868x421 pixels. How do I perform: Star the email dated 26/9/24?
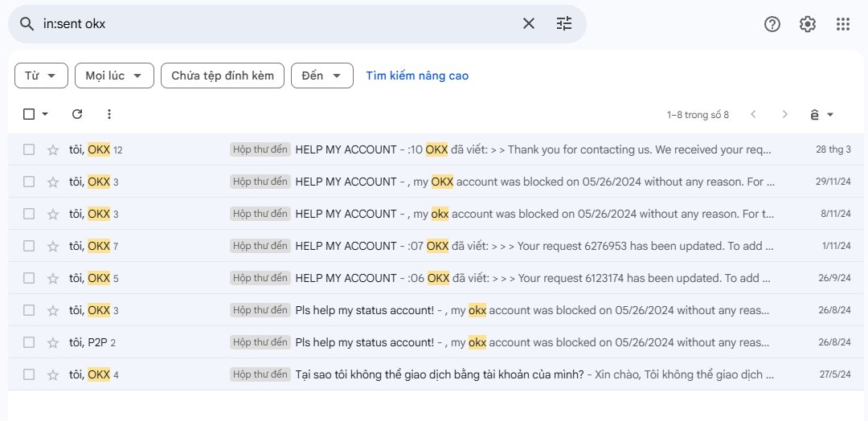(x=52, y=278)
